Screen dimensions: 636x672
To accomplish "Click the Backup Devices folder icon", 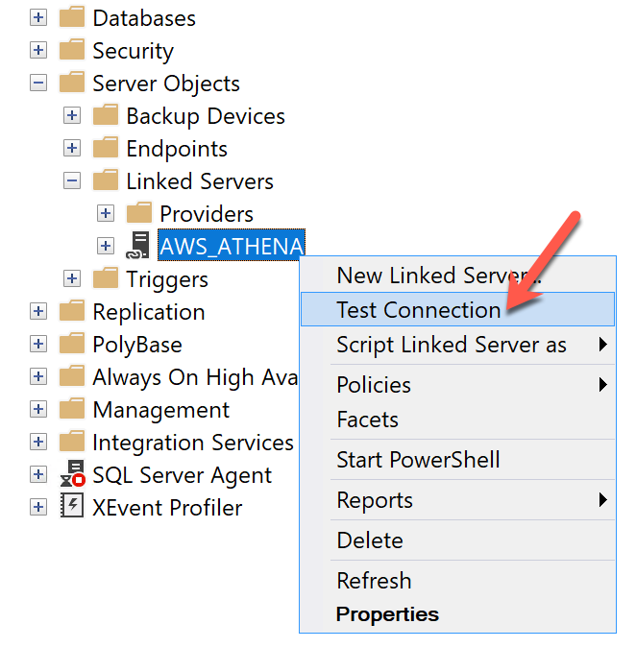I will (106, 116).
